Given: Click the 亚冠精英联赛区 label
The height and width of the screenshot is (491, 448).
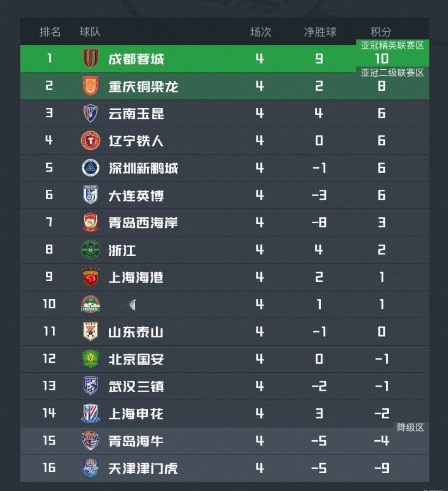Looking at the screenshot, I should click(x=392, y=45).
